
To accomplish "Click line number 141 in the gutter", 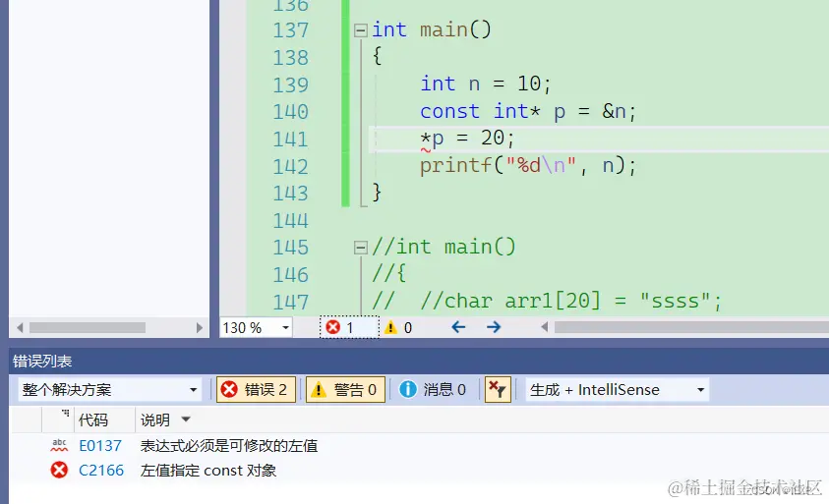I will tap(290, 140).
